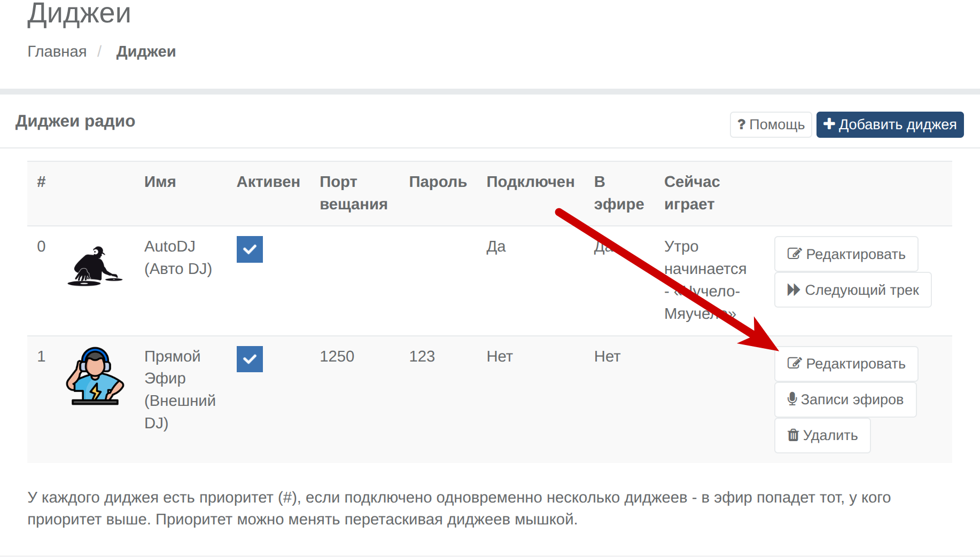Click the fast-forward icon on Следующий трек
The image size is (980, 557).
tap(794, 290)
